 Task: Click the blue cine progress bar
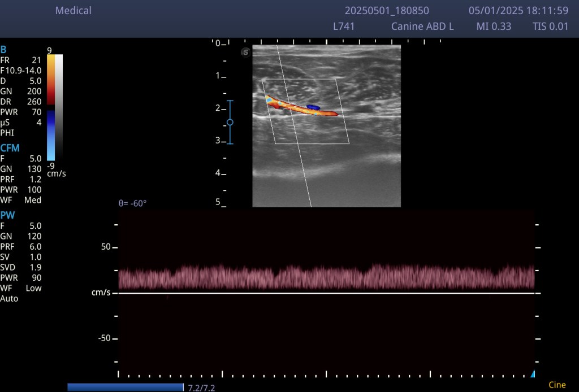[125, 387]
